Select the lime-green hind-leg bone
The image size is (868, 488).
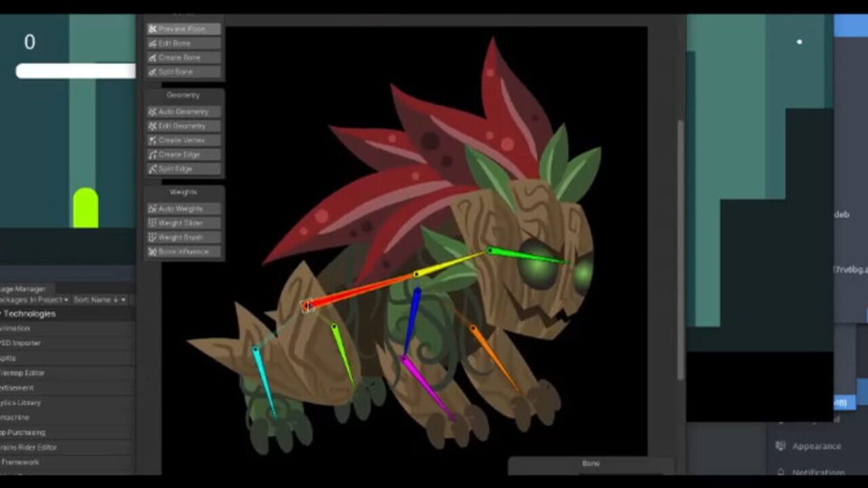(x=343, y=356)
